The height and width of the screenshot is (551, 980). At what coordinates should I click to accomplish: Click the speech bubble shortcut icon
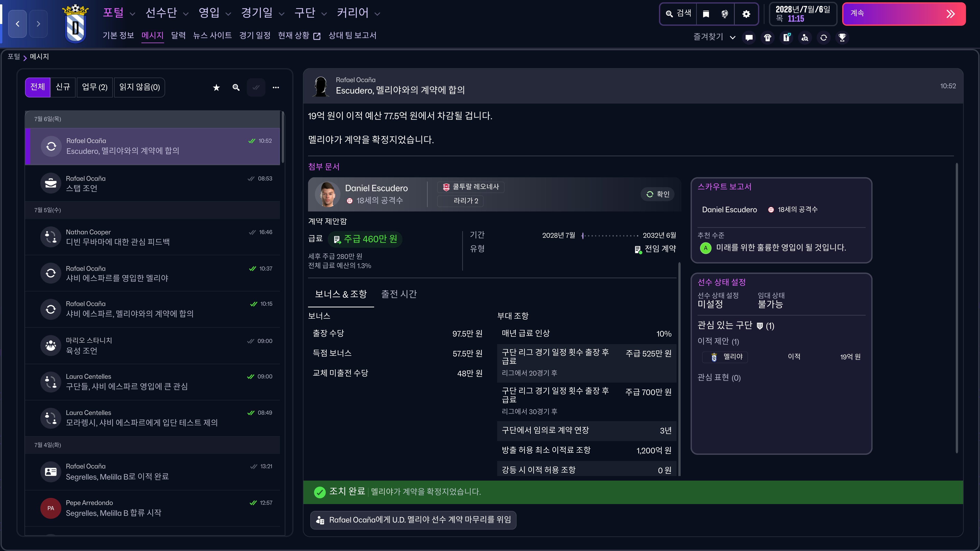pos(749,37)
